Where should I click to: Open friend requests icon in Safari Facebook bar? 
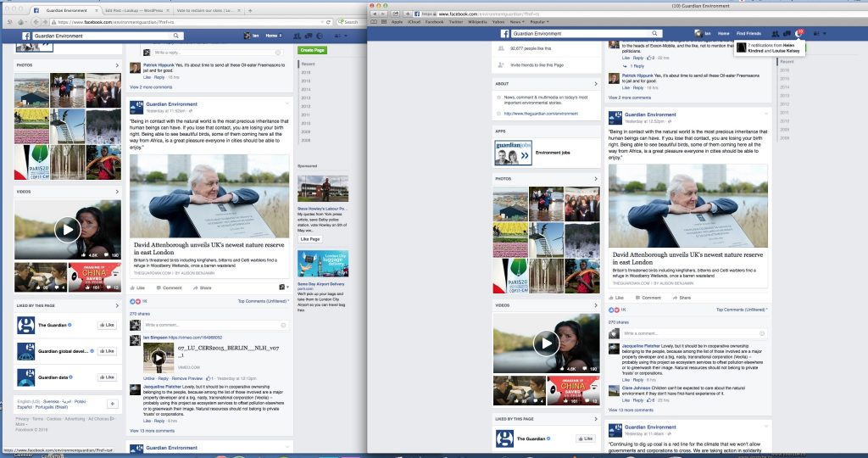click(x=775, y=34)
